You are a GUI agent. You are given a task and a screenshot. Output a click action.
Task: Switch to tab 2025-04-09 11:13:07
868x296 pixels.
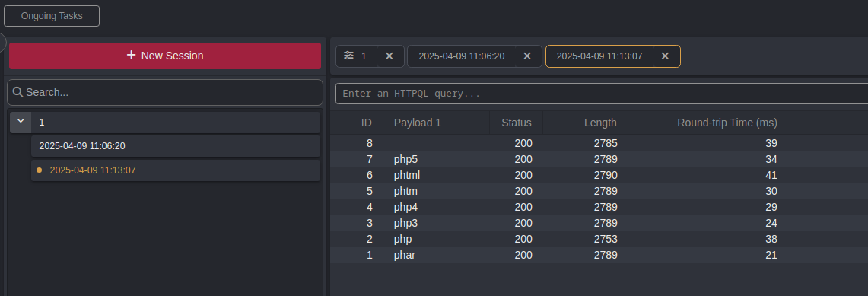(x=599, y=56)
